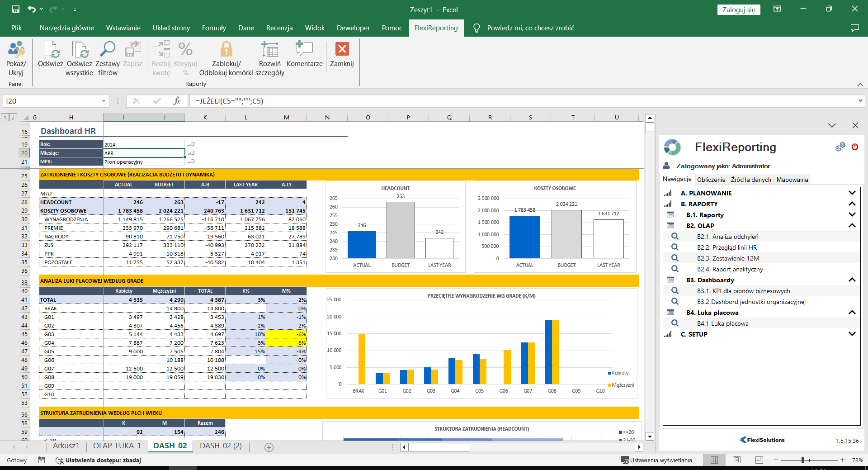The image size is (868, 470).
Task: Switch to OLAP_LUKA_1 sheet tab
Action: click(x=117, y=446)
